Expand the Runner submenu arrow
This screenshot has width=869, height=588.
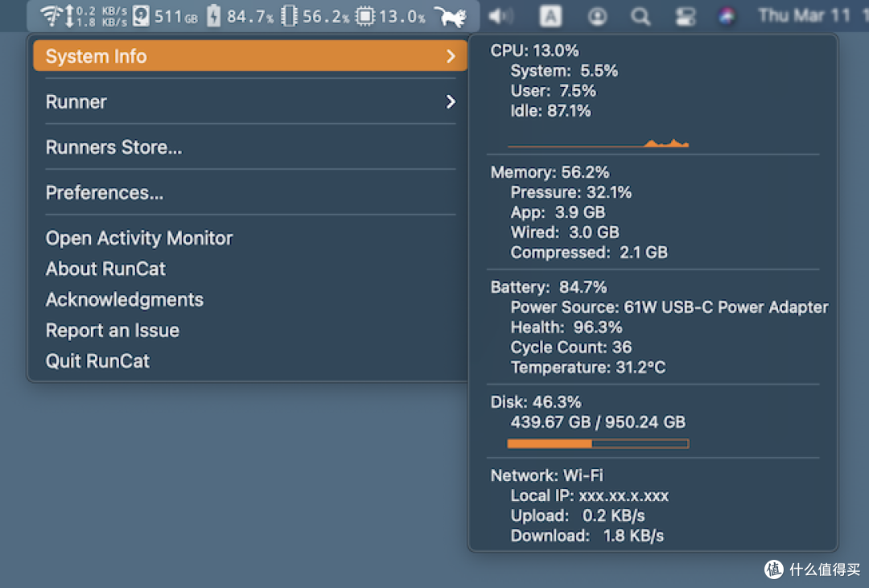tap(451, 101)
